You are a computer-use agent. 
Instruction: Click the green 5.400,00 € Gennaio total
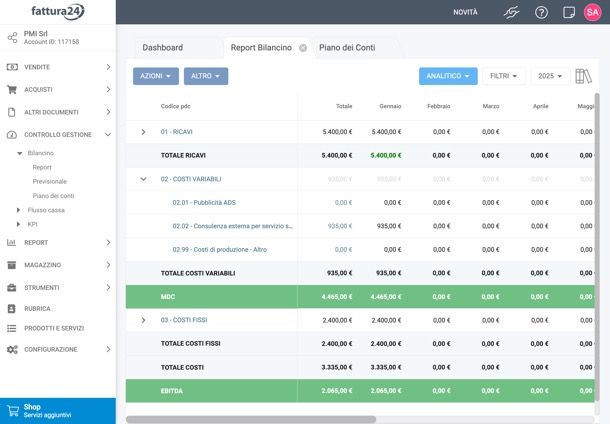[x=386, y=155]
